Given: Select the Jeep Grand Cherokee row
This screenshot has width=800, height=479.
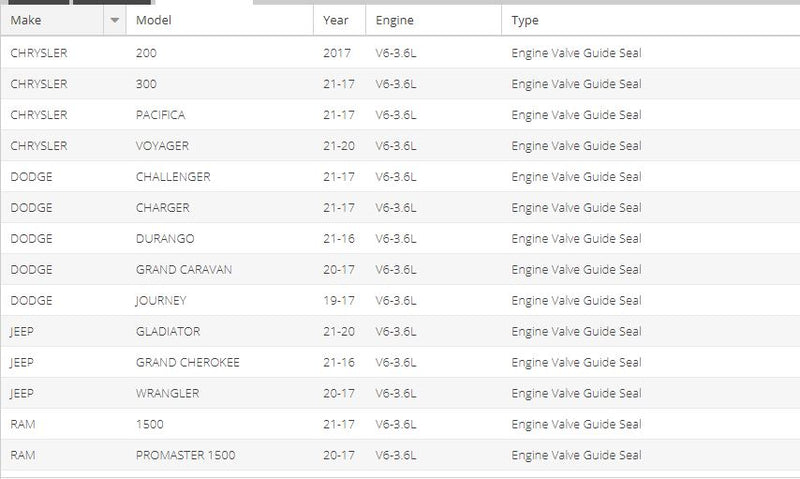Looking at the screenshot, I should [400, 362].
